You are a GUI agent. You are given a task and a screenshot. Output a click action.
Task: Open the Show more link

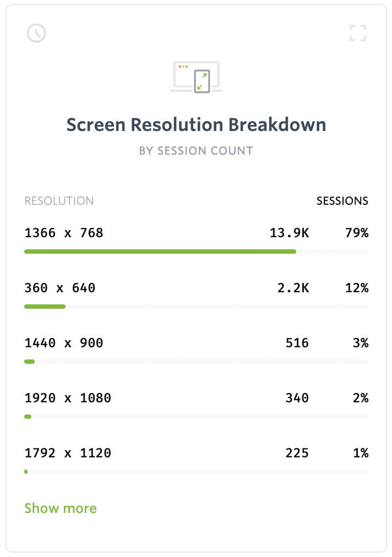[x=61, y=508]
